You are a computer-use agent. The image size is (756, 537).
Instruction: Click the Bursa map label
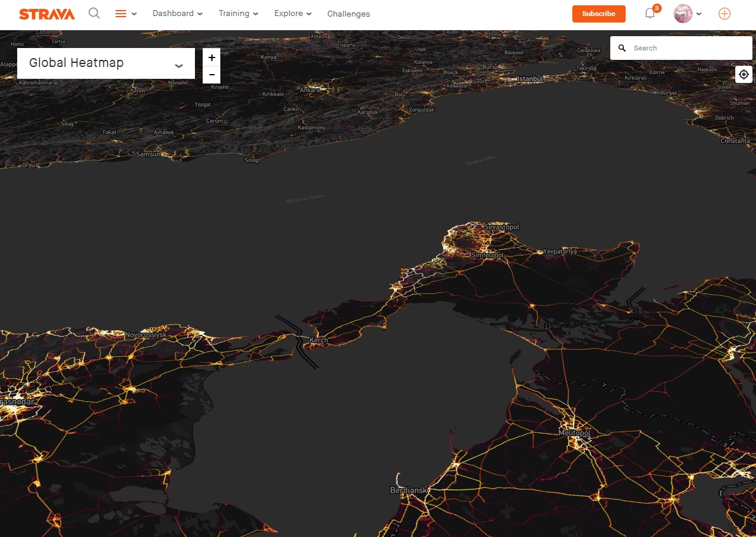coord(491,67)
